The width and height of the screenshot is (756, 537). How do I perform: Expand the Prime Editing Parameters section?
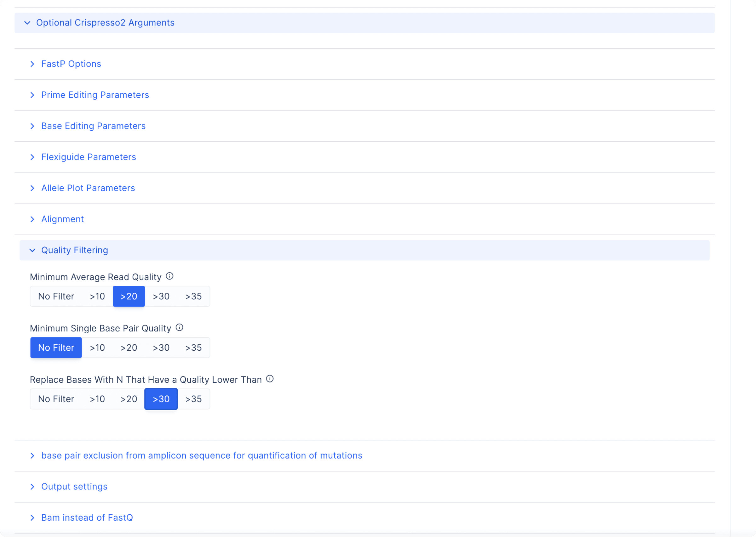tap(95, 95)
